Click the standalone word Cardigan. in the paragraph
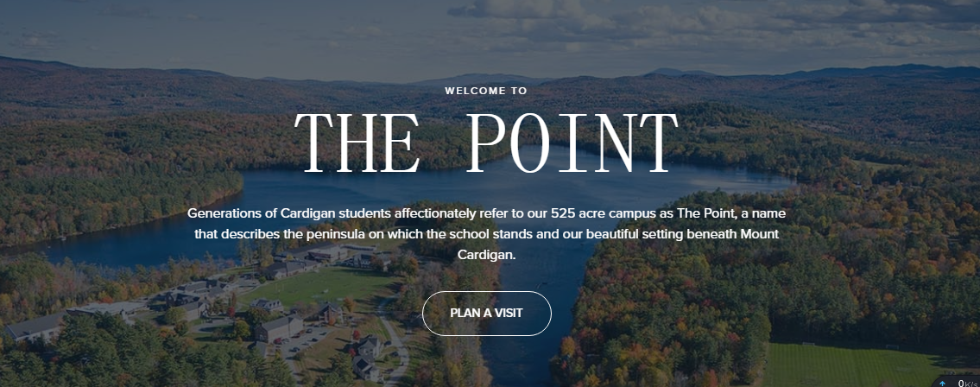Viewport: 980px width, 387px height. (x=486, y=256)
